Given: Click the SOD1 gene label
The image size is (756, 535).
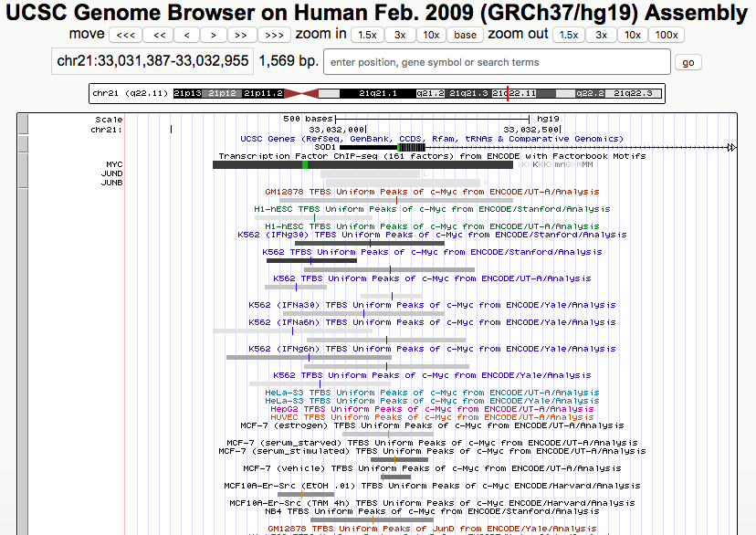Looking at the screenshot, I should pos(326,147).
